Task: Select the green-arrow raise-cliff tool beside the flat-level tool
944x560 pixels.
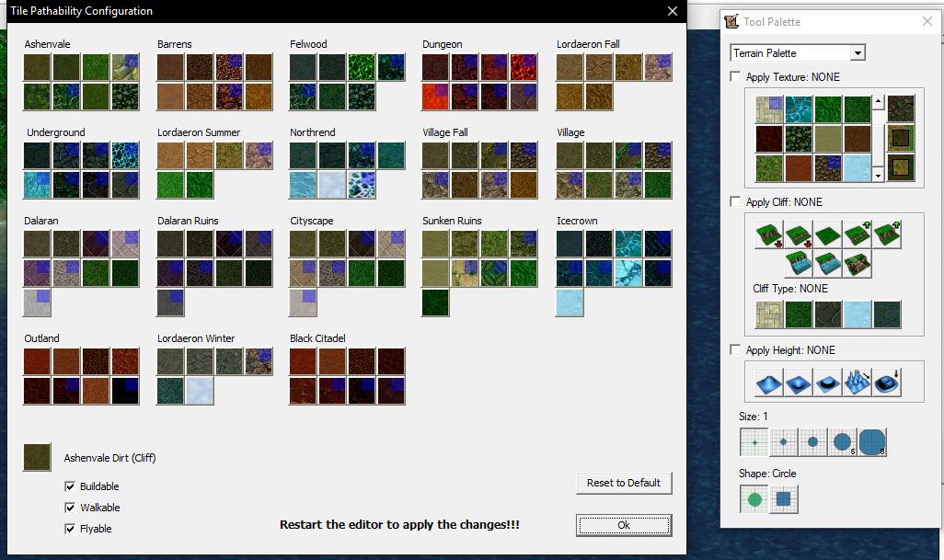Action: (858, 234)
